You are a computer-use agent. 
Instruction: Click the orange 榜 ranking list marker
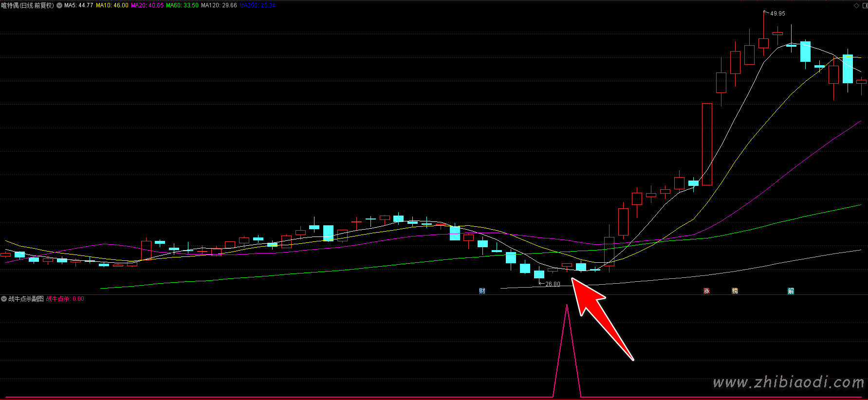[x=735, y=291]
